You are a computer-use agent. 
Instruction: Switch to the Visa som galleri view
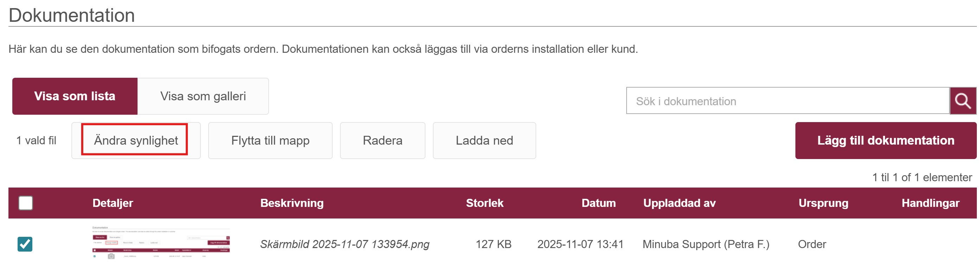coord(203,96)
